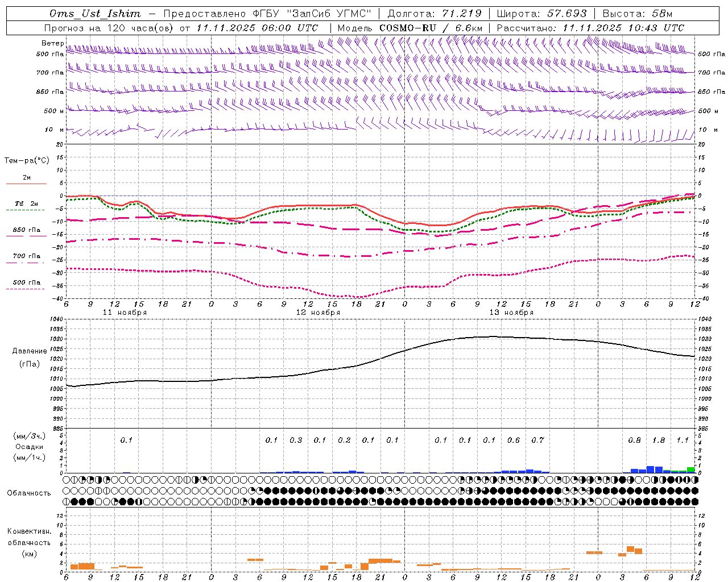Select the Рассчитано 10:43 UTC timestamp

tap(591, 28)
